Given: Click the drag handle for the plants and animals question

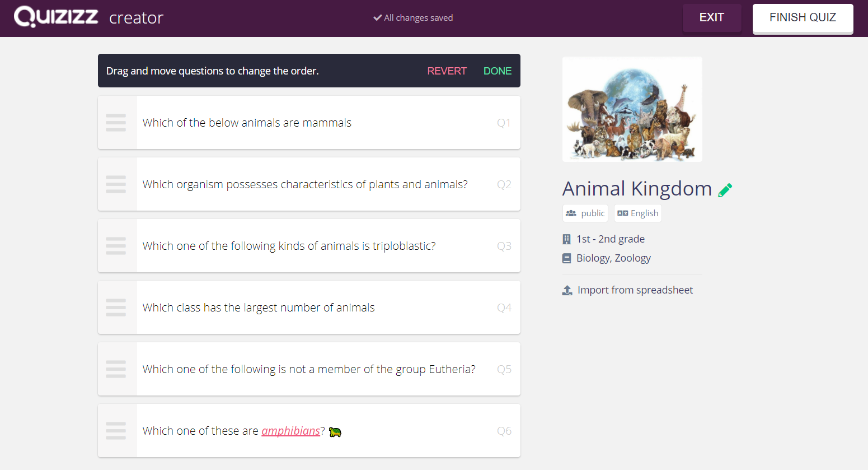Looking at the screenshot, I should point(116,184).
